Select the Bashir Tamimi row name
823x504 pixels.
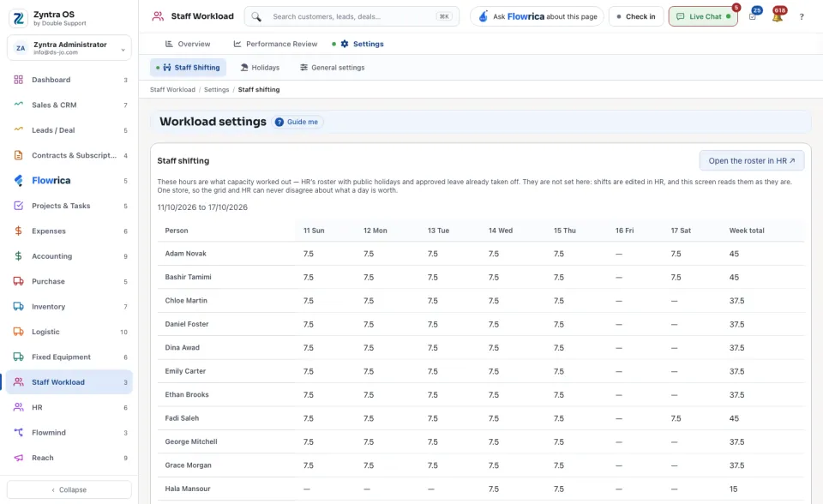(188, 277)
